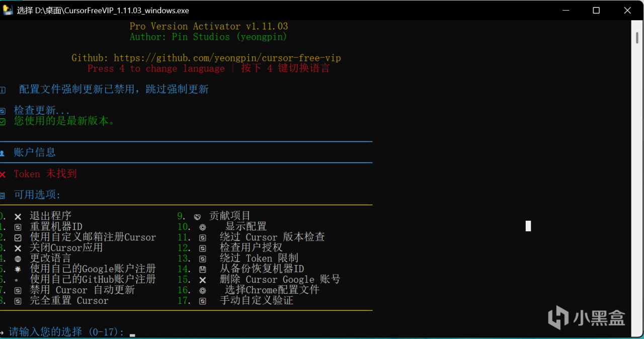
Task: Click the handshake icon beside 贡献项目
Action: 198,217
